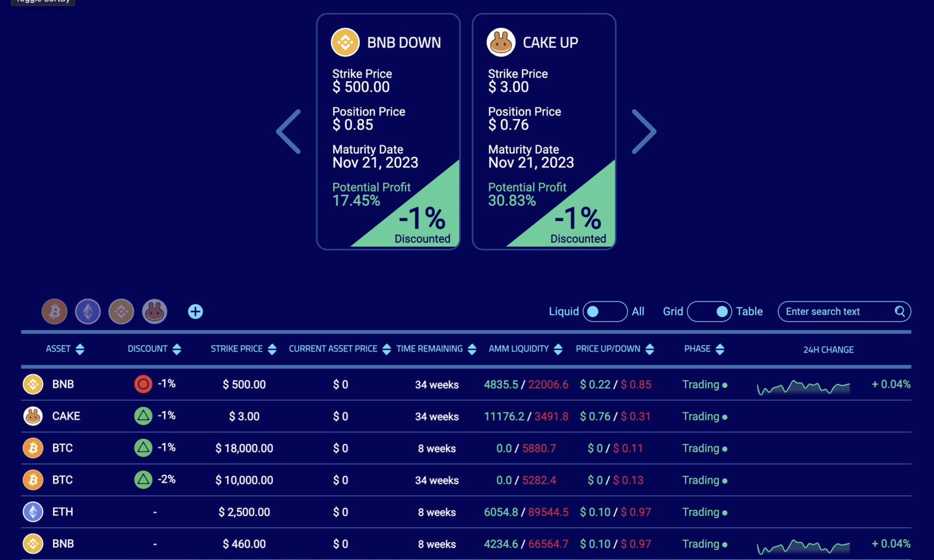
Task: Filter markets by CAKE bunny icon
Action: tap(154, 312)
